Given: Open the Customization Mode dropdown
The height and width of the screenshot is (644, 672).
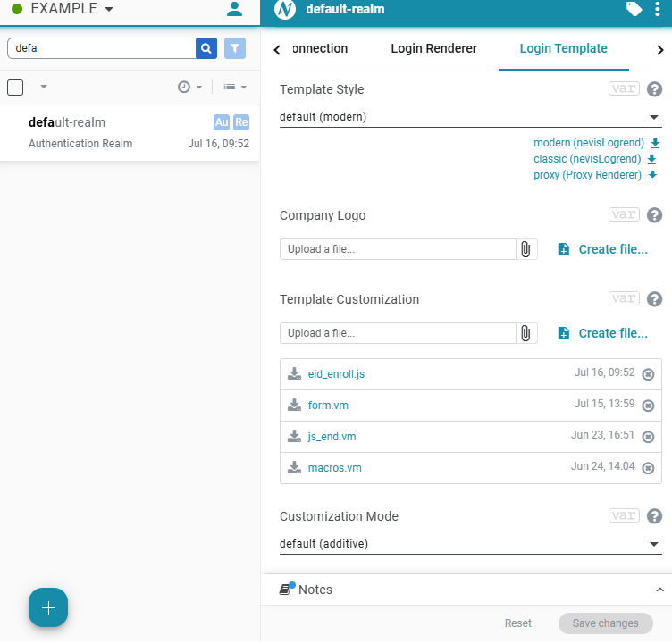Looking at the screenshot, I should [470, 544].
